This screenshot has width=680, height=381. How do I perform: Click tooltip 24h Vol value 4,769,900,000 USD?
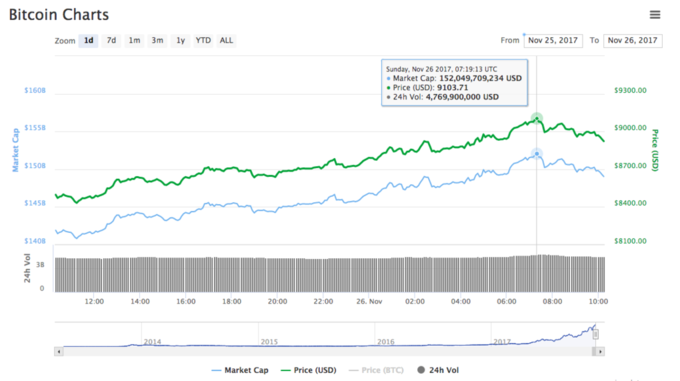tap(462, 97)
